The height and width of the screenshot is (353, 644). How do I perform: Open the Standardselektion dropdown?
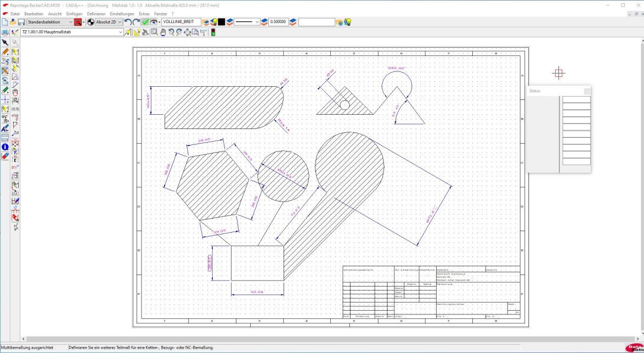coord(49,22)
